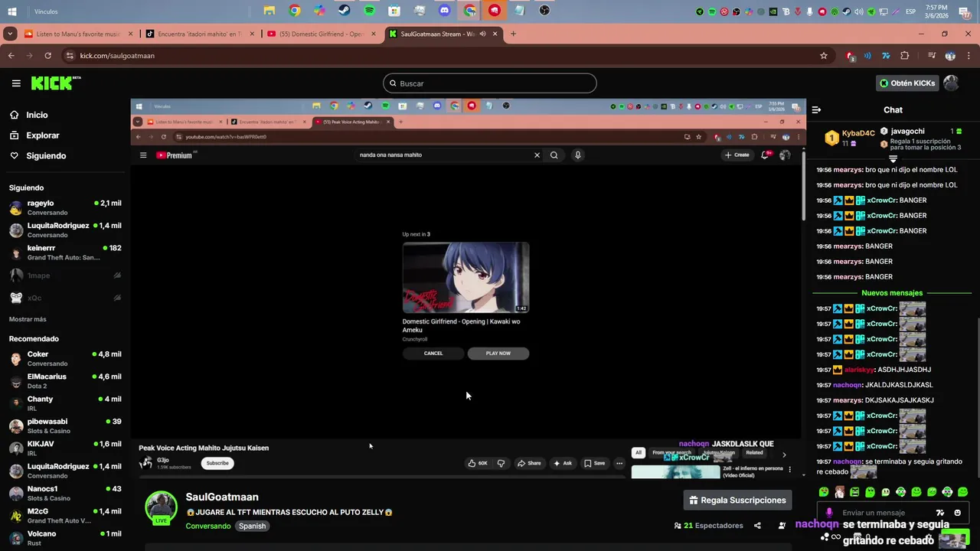Click the Buscar search field

point(490,83)
